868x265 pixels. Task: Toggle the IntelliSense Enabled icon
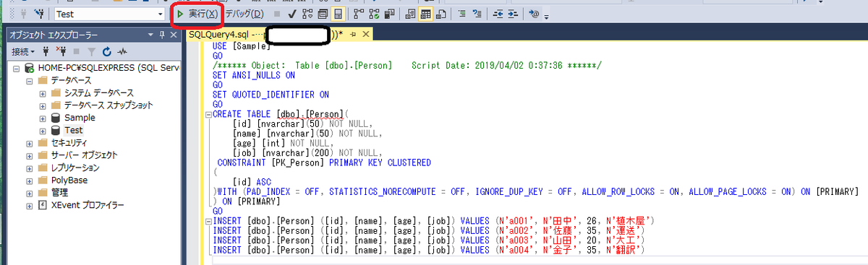[338, 14]
